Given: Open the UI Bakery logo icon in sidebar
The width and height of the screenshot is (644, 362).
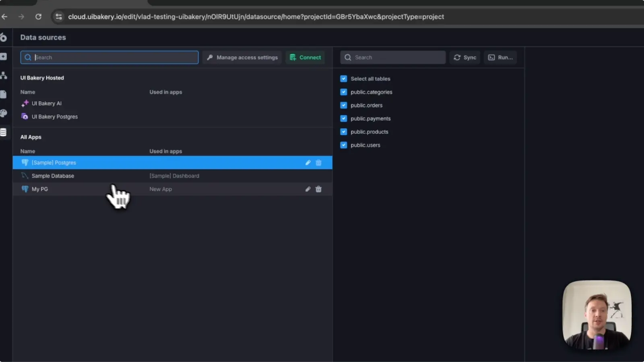Looking at the screenshot, I should coord(3,37).
